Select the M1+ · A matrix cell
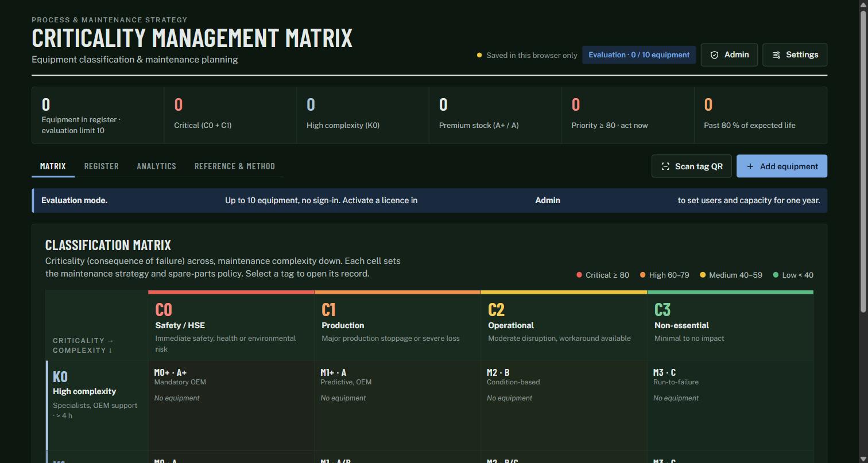The width and height of the screenshot is (868, 463). (397, 405)
